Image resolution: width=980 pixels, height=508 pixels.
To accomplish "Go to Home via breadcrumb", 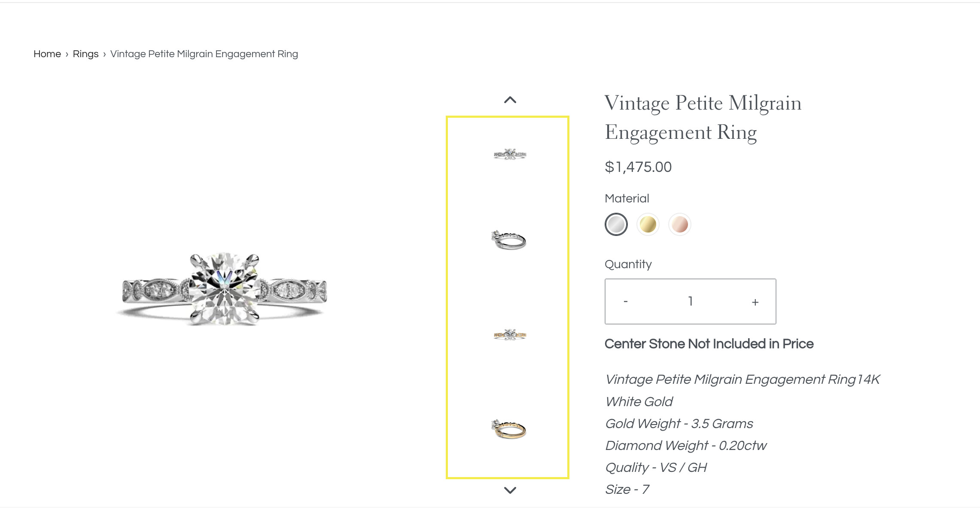I will 47,54.
